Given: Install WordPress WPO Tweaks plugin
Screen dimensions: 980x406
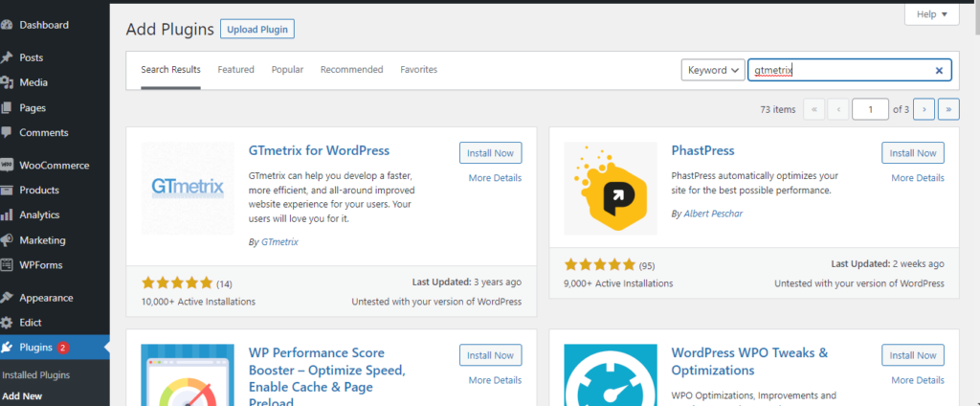Looking at the screenshot, I should (913, 355).
